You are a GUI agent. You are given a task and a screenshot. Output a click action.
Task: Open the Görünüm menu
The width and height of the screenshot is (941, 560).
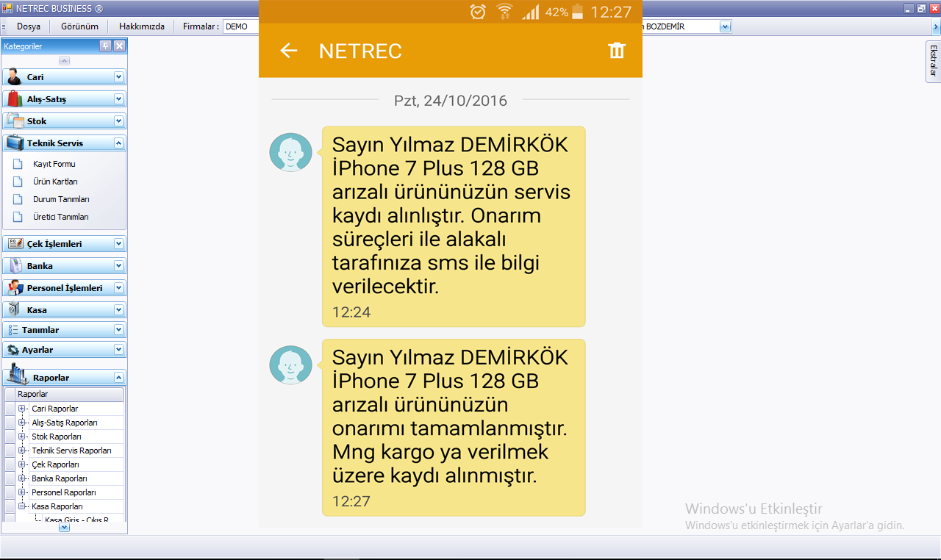(x=79, y=26)
